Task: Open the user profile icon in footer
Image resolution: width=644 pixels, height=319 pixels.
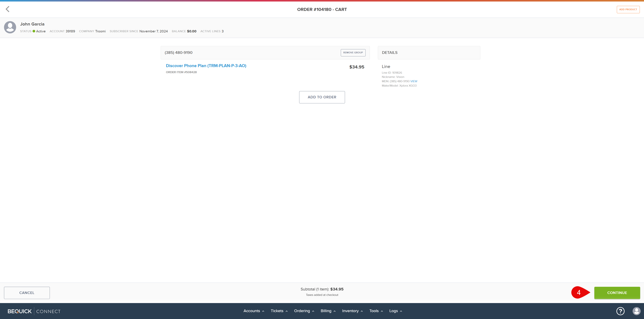Action: click(x=636, y=311)
